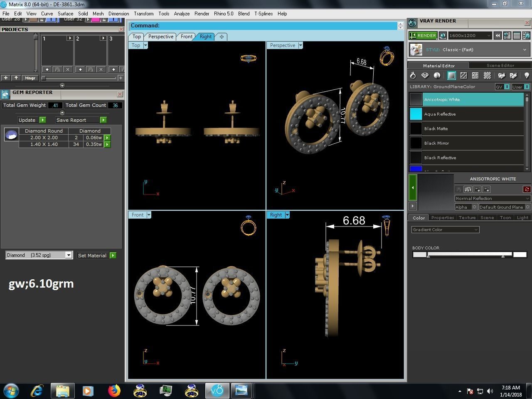Select the checkered texture library icon

click(463, 76)
